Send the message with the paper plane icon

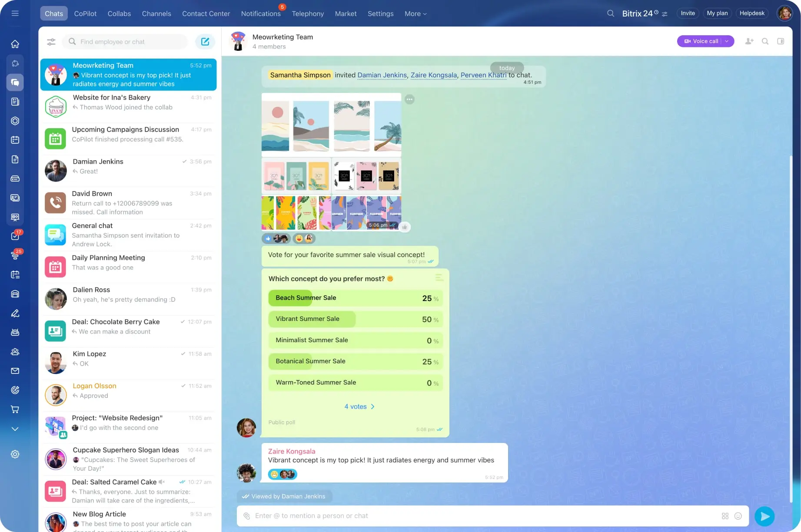tap(764, 516)
